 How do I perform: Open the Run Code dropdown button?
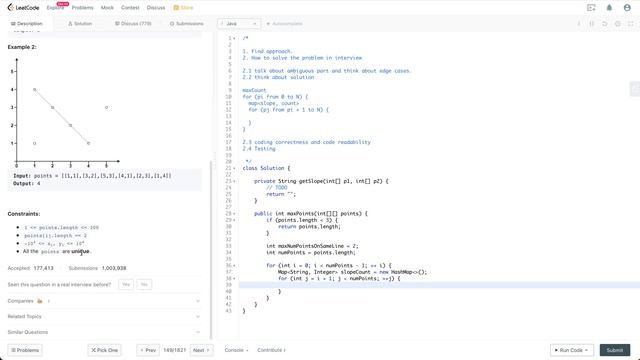[572, 350]
